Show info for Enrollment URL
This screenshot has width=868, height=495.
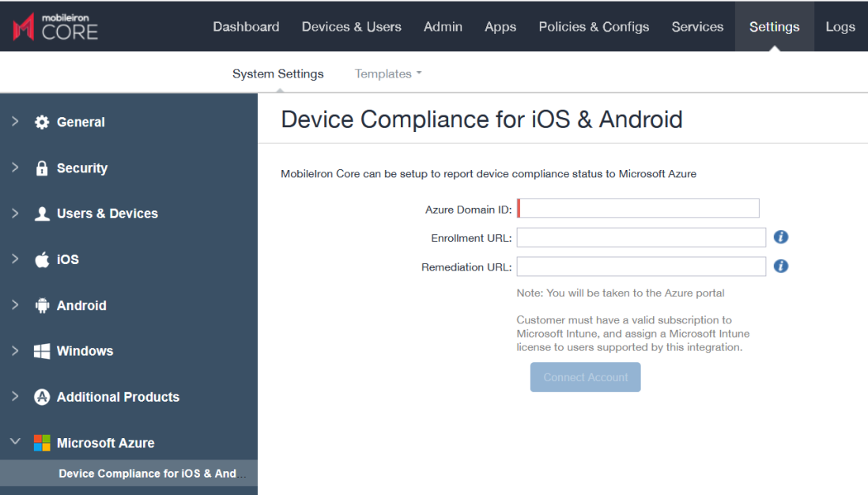(781, 237)
